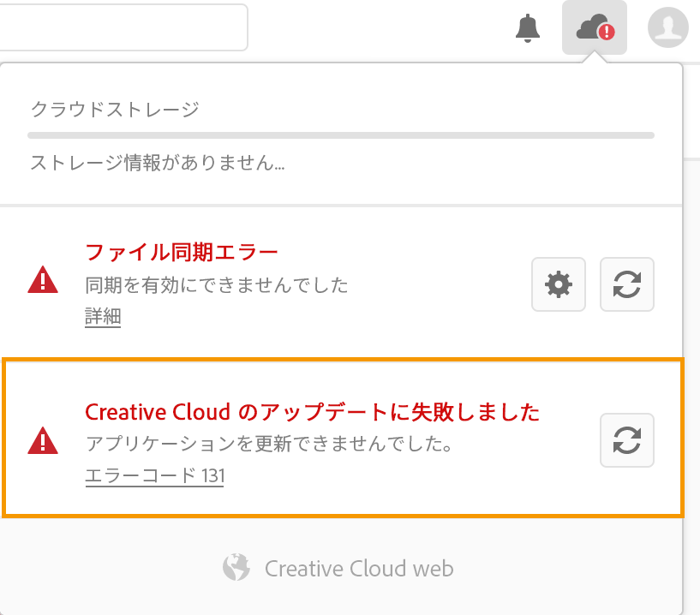Click the 詳細 link
The width and height of the screenshot is (700, 615).
(x=103, y=316)
